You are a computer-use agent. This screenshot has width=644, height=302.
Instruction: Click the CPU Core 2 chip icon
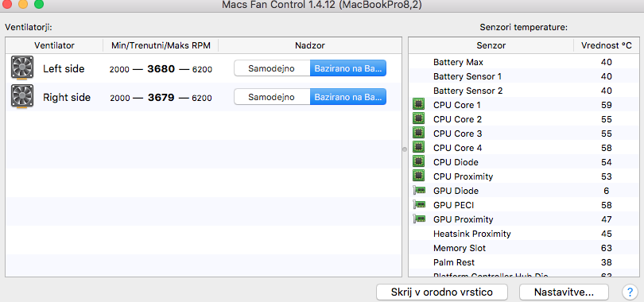pyautogui.click(x=418, y=119)
